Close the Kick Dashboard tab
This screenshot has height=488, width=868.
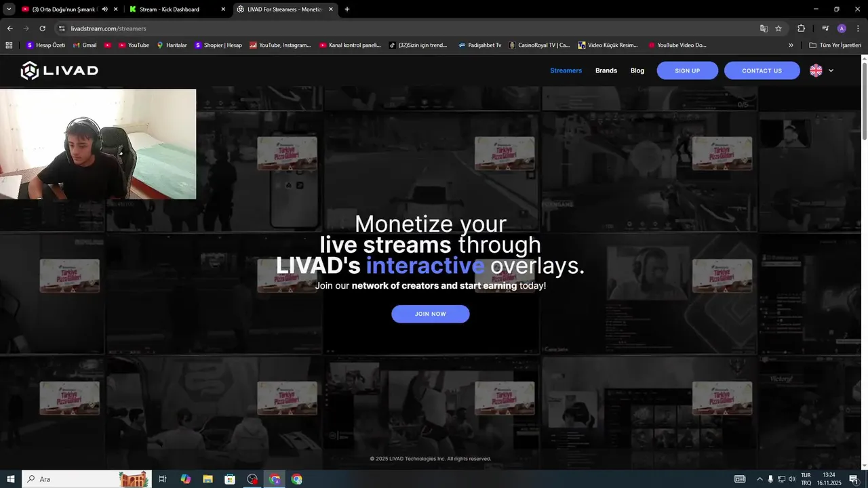(223, 9)
